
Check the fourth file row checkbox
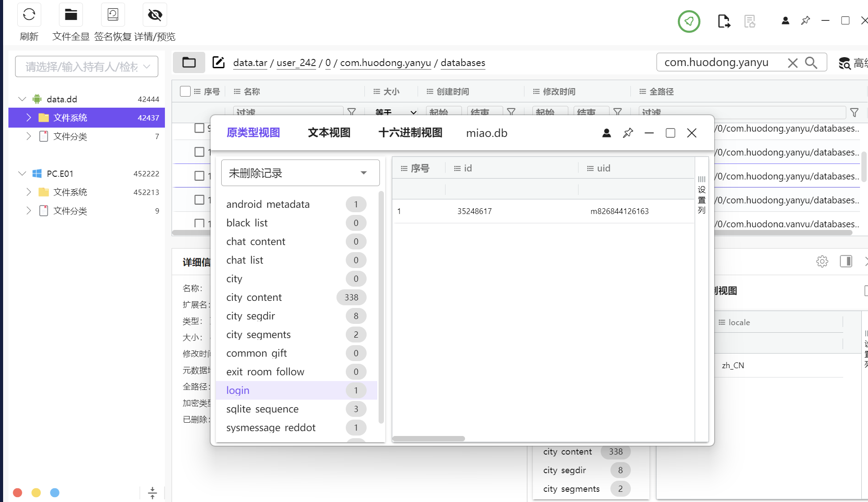tap(199, 200)
